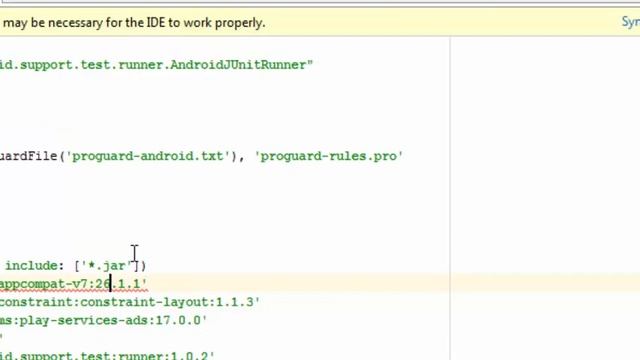Click the 'proguard-rules.pro' string
Viewport: 640px width, 360px height.
(x=329, y=156)
